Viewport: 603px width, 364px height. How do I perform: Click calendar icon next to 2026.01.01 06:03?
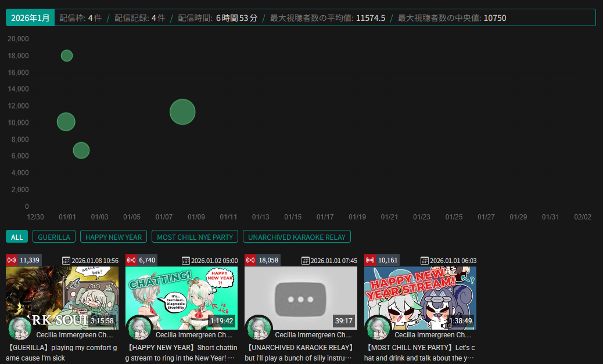pyautogui.click(x=425, y=261)
